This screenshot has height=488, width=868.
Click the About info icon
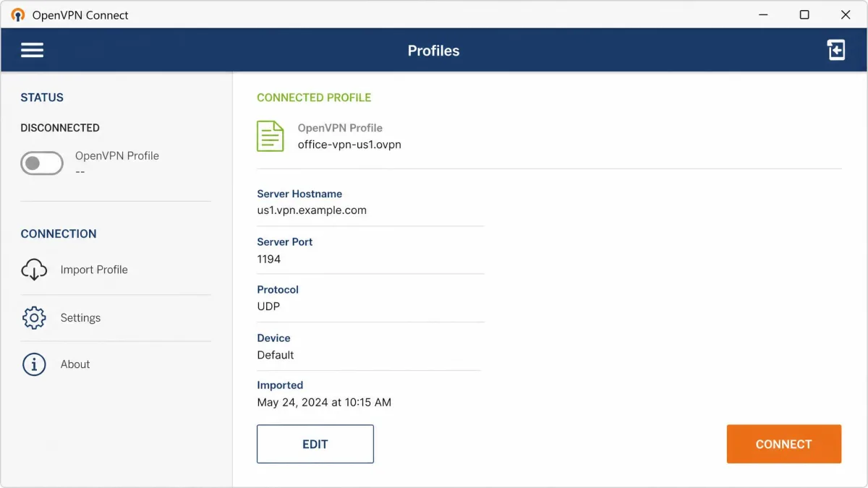click(34, 364)
